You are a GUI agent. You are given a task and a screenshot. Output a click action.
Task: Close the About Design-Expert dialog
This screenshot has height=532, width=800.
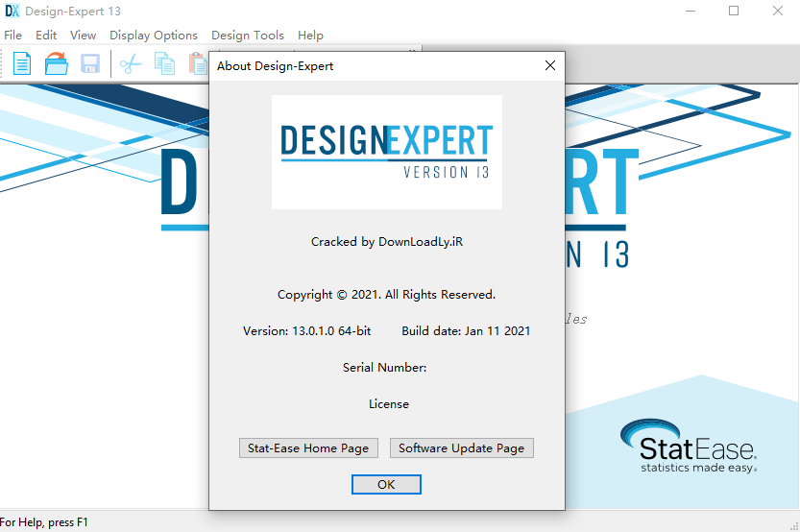(550, 65)
